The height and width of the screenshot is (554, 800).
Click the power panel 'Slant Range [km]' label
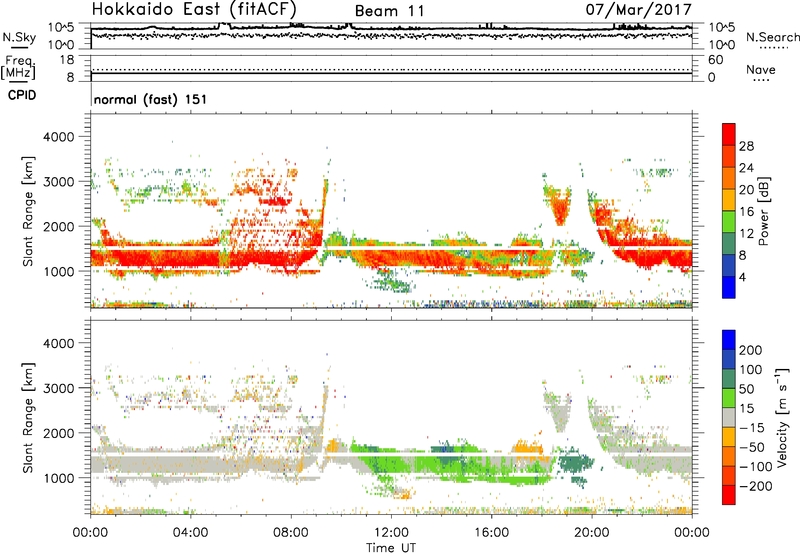[28, 211]
